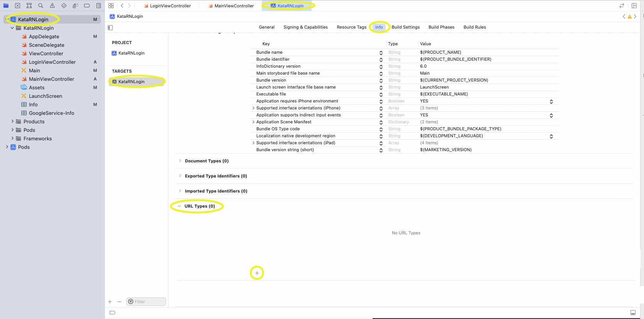Open the Source Control navigator

17,6
